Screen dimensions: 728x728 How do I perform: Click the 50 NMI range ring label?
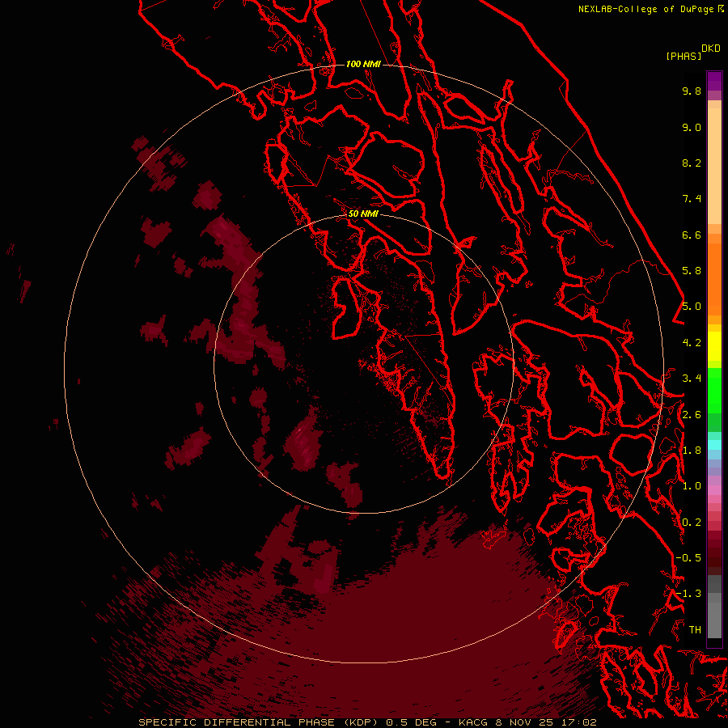[363, 214]
